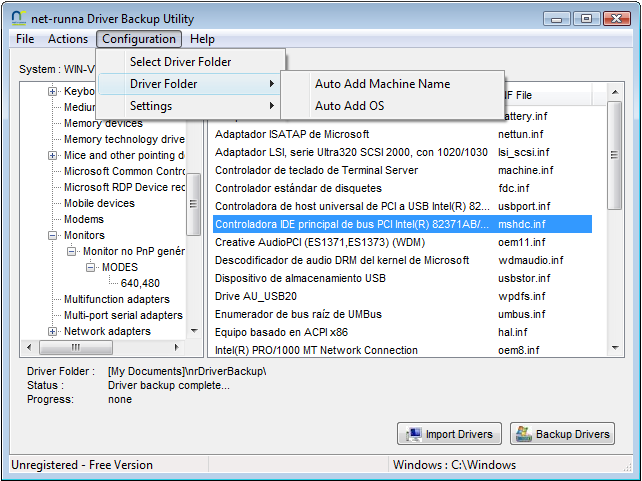Open the Actions menu
The width and height of the screenshot is (642, 481).
click(x=68, y=39)
